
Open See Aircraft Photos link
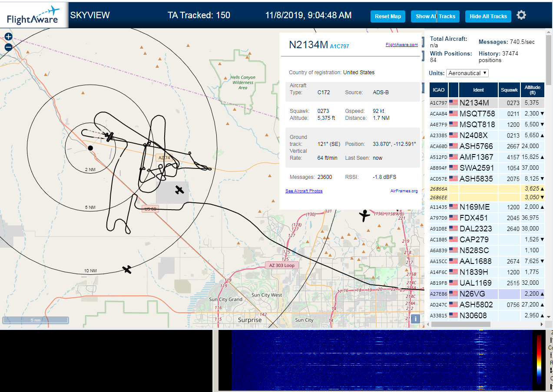click(304, 191)
